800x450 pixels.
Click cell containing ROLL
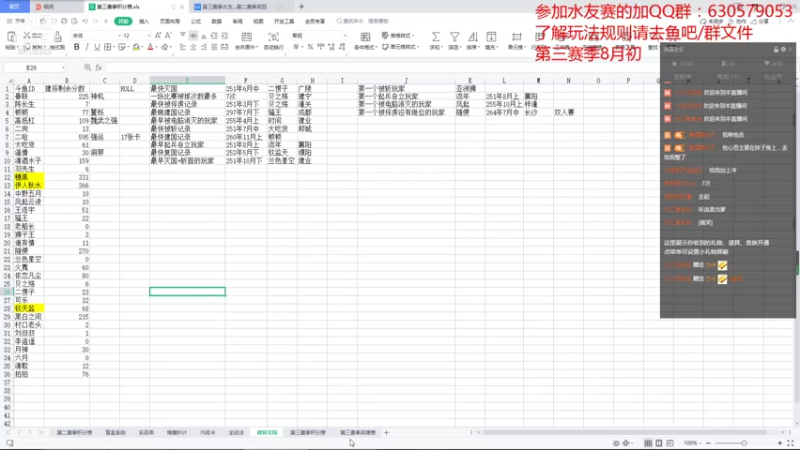[135, 88]
